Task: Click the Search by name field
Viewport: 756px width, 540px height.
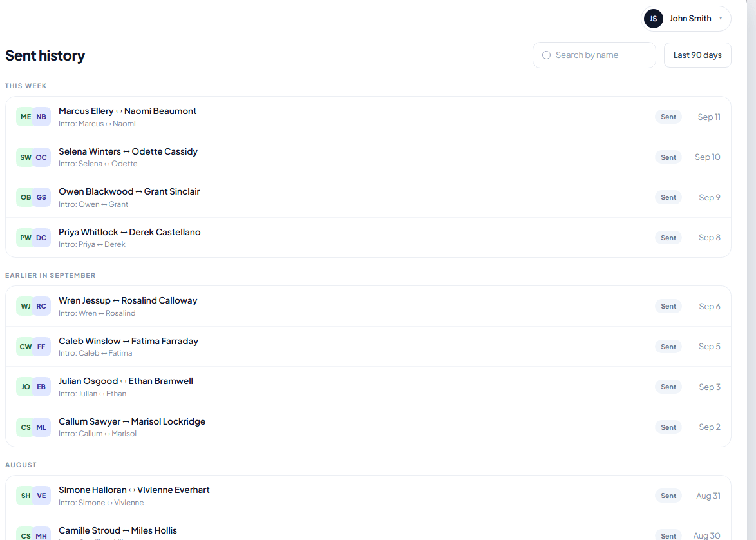Action: tap(594, 55)
